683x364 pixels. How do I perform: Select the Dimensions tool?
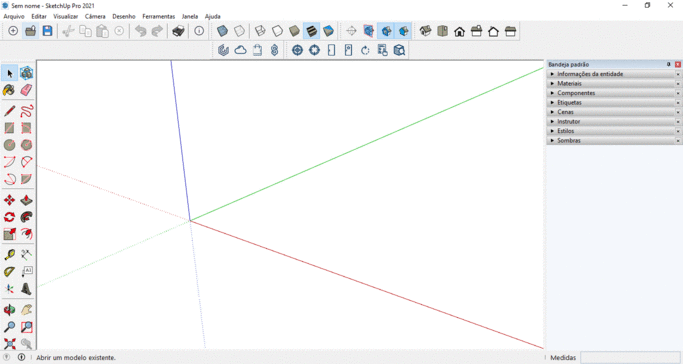[x=27, y=254]
